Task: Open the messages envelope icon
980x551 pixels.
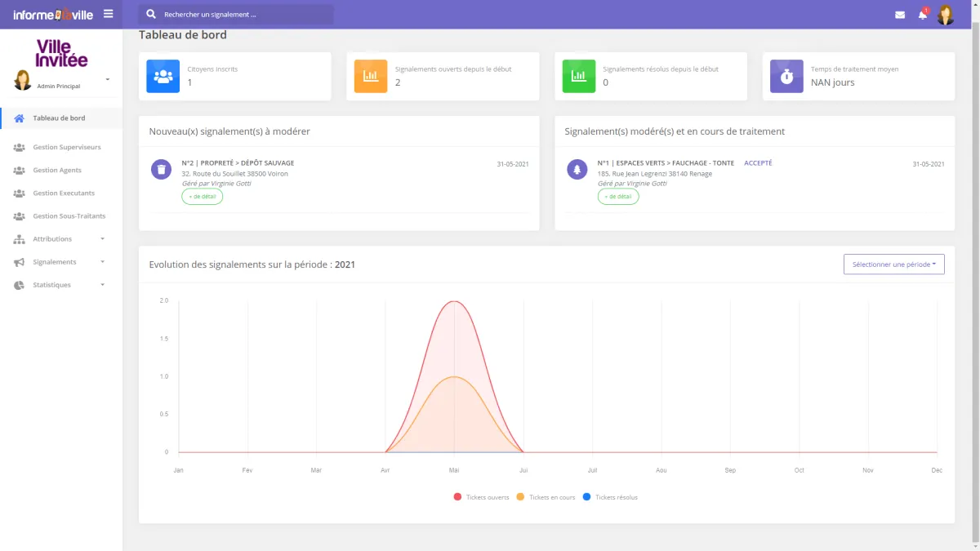Action: point(900,15)
